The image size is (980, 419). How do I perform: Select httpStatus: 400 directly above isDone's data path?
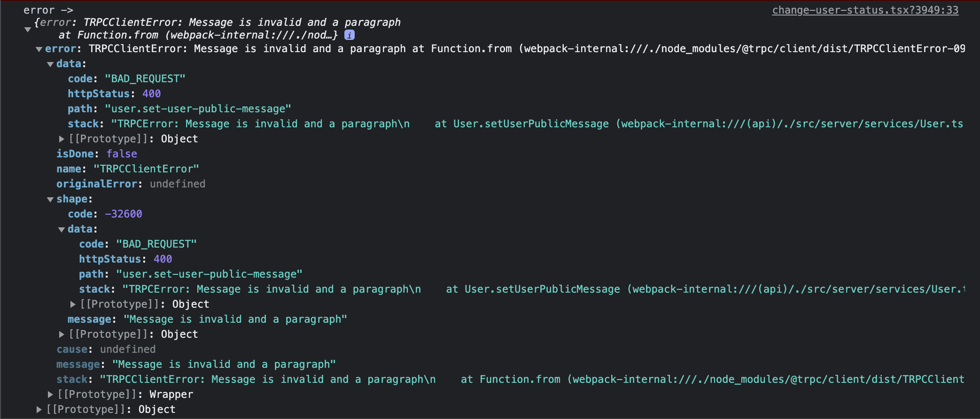point(114,93)
